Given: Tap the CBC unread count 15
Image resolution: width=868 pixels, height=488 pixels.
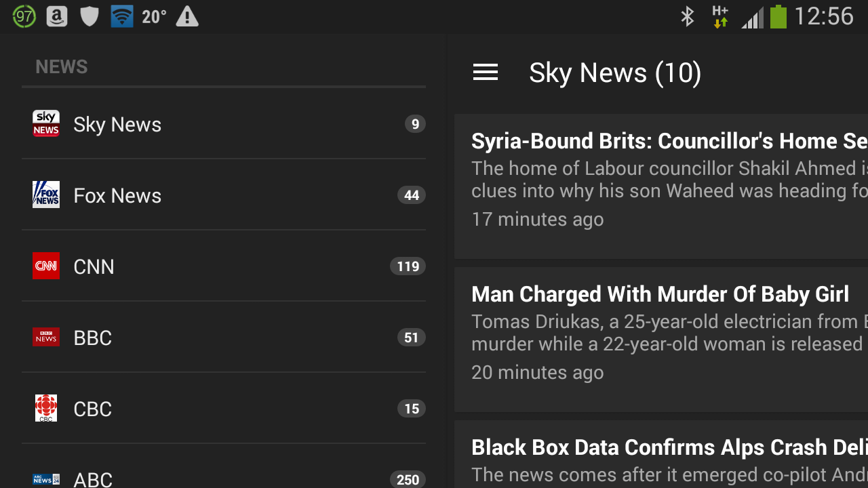Looking at the screenshot, I should 412,409.
